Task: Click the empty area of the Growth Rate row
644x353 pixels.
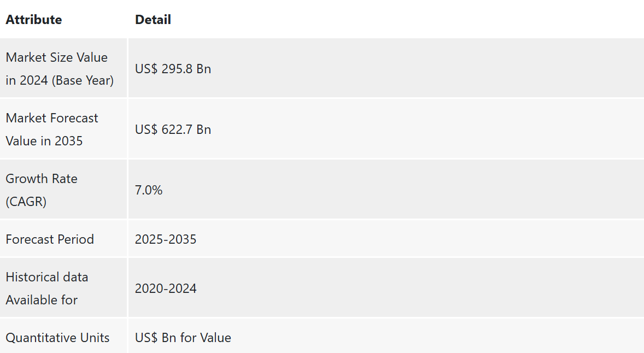Action: [x=402, y=190]
